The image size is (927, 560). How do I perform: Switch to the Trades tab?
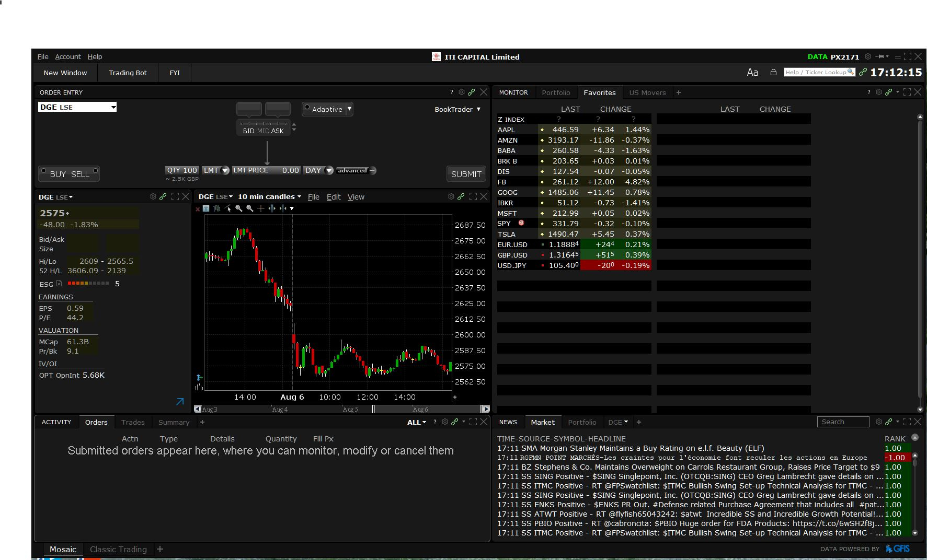click(133, 422)
